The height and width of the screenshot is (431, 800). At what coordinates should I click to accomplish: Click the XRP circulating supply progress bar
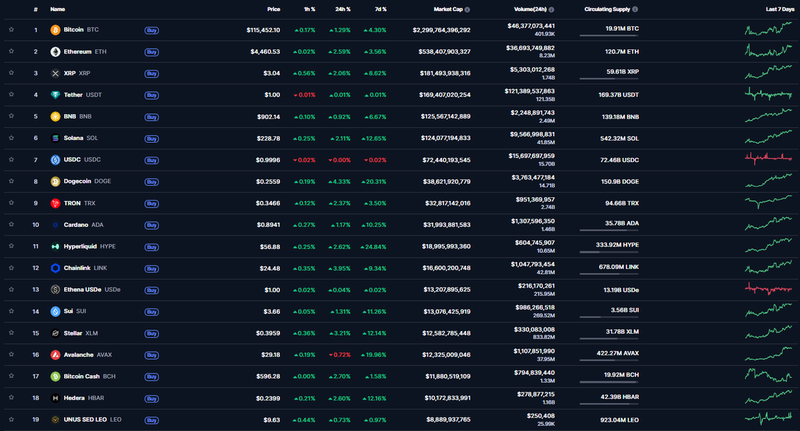tap(609, 79)
